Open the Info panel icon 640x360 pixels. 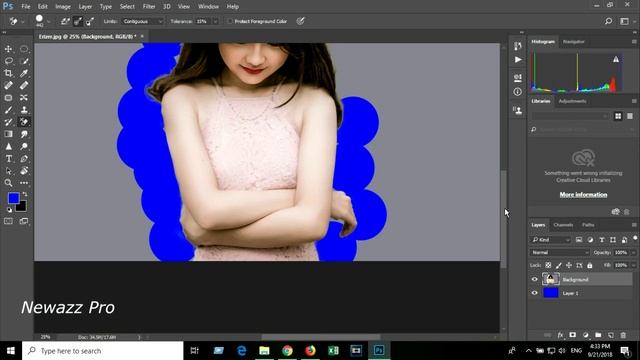[518, 92]
